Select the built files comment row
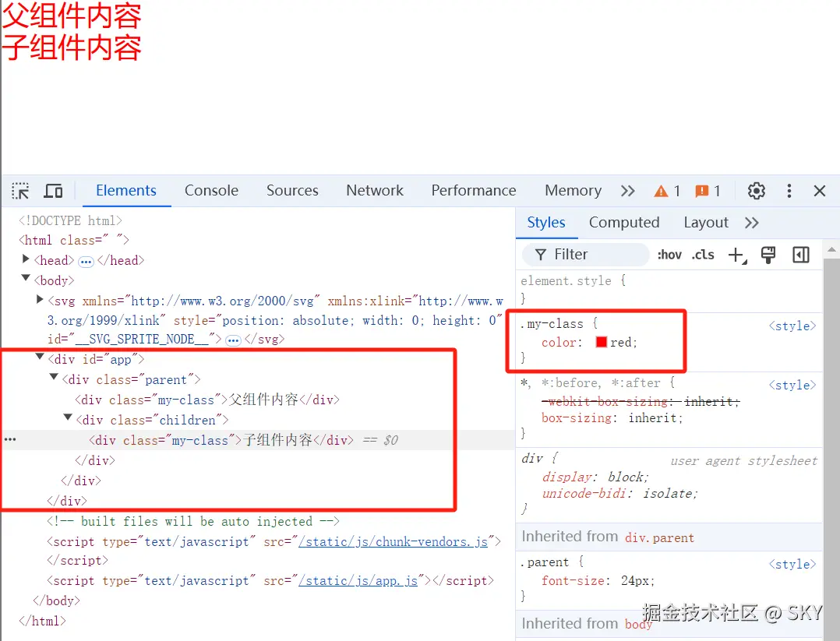This screenshot has height=641, width=840. pos(193,522)
